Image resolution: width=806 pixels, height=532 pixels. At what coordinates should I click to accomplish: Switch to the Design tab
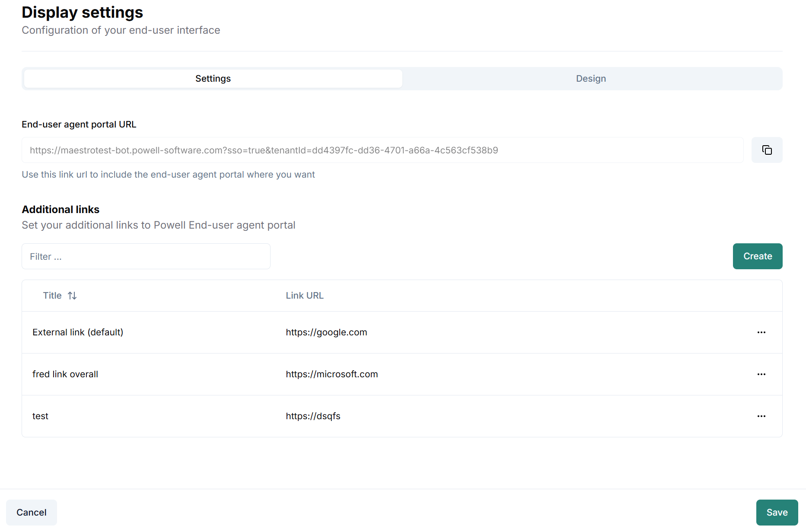[591, 79]
